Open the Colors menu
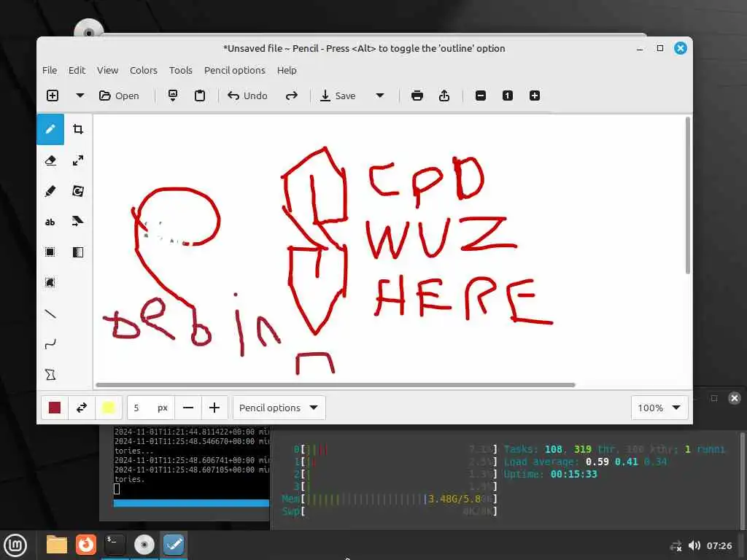Image resolution: width=747 pixels, height=560 pixels. click(144, 70)
